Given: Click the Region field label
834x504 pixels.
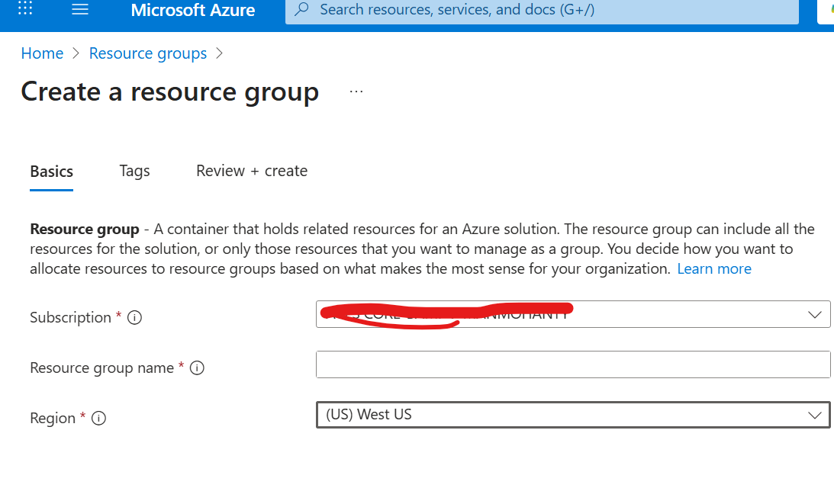Looking at the screenshot, I should click(x=53, y=419).
